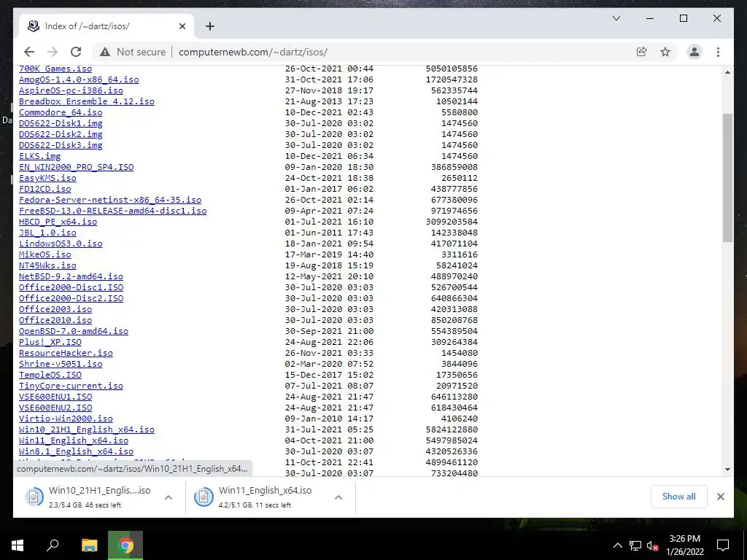Click the TempleOS.ISO link
The height and width of the screenshot is (560, 747).
coord(50,376)
